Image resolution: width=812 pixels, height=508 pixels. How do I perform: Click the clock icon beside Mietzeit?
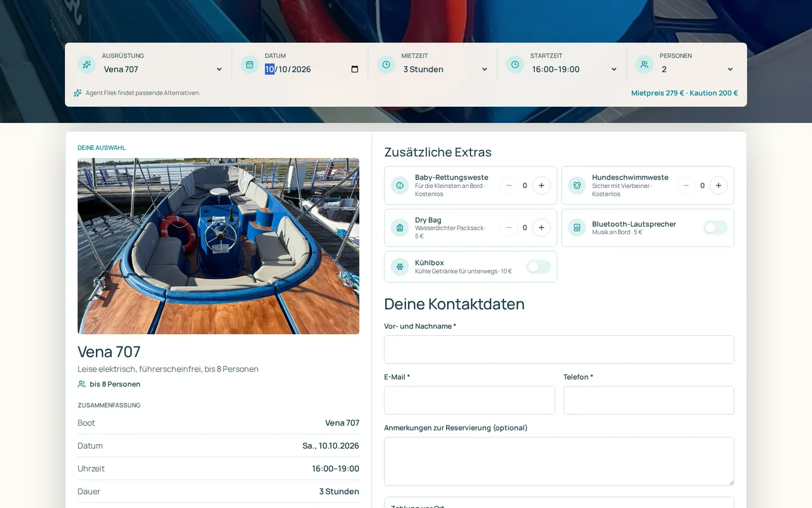[x=386, y=64]
